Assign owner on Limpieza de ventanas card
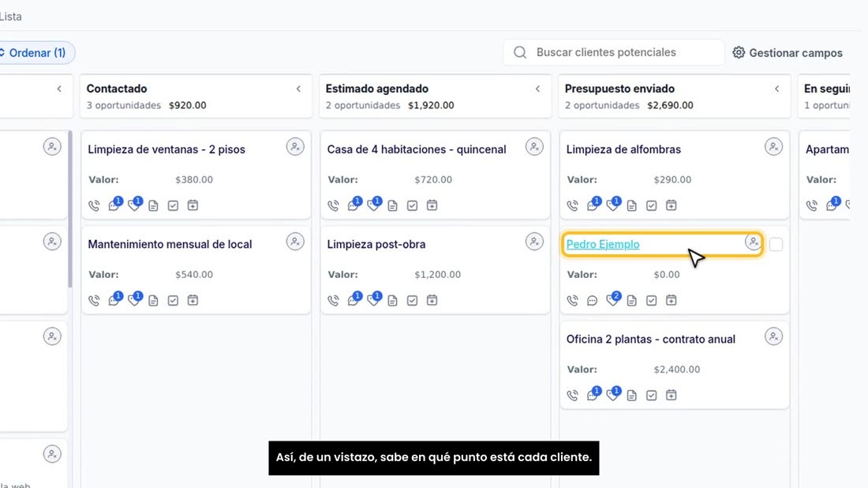868x488 pixels. [x=295, y=147]
